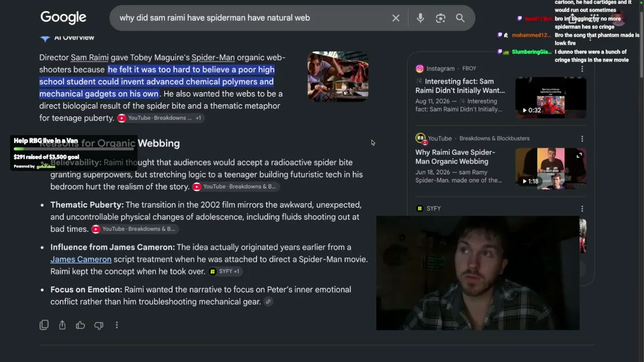The image size is (644, 362).
Task: Click the Google logo
Action: (63, 18)
